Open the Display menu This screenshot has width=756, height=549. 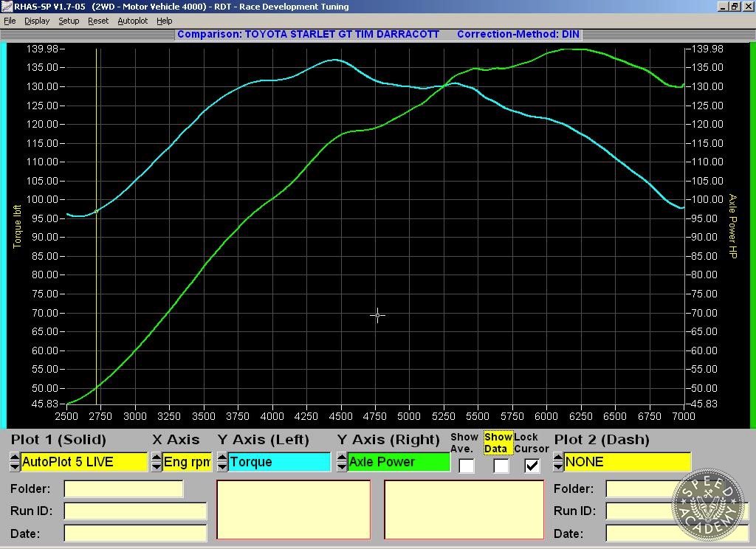[x=37, y=21]
